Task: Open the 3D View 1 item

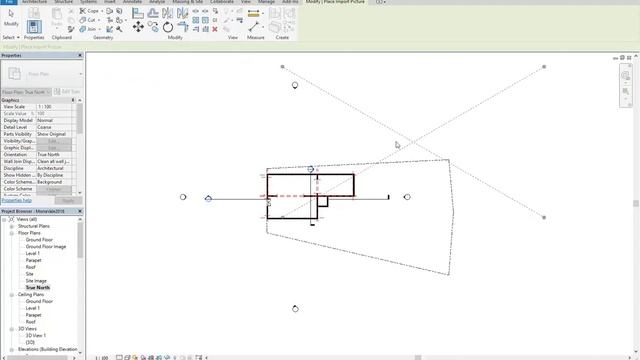Action: (x=36, y=336)
